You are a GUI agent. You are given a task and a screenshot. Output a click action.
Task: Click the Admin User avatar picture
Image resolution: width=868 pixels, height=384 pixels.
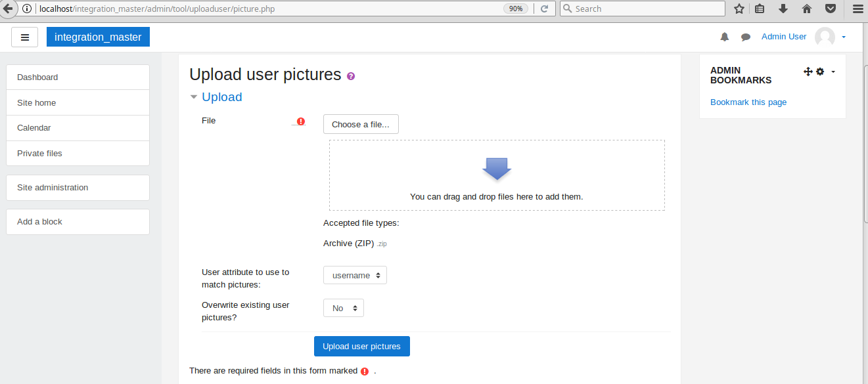(825, 37)
